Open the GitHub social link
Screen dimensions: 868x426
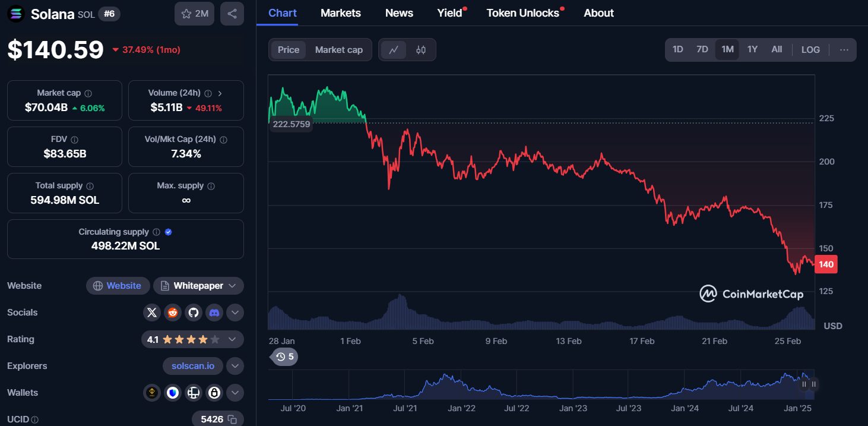pos(193,313)
